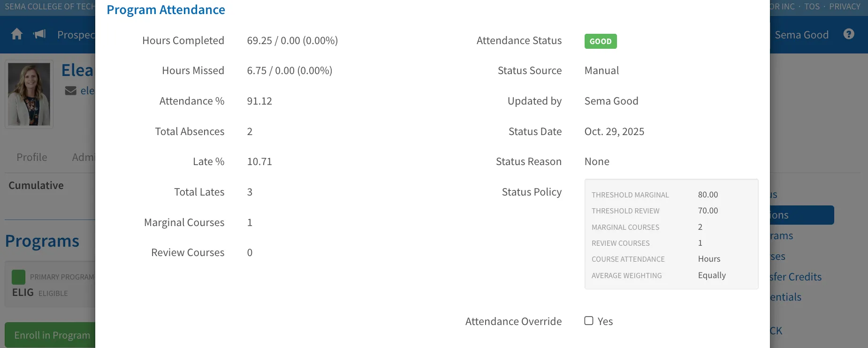
Task: Click the student profile photo thumbnail
Action: pyautogui.click(x=29, y=94)
